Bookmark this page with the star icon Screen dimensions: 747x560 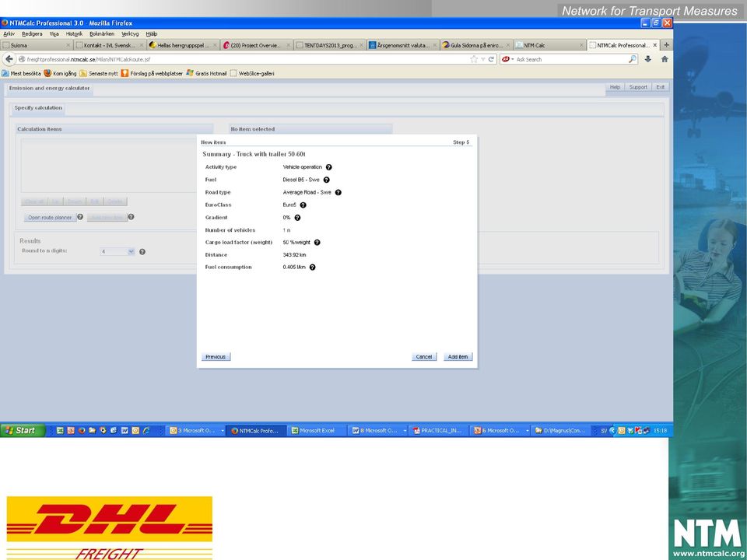tap(474, 59)
